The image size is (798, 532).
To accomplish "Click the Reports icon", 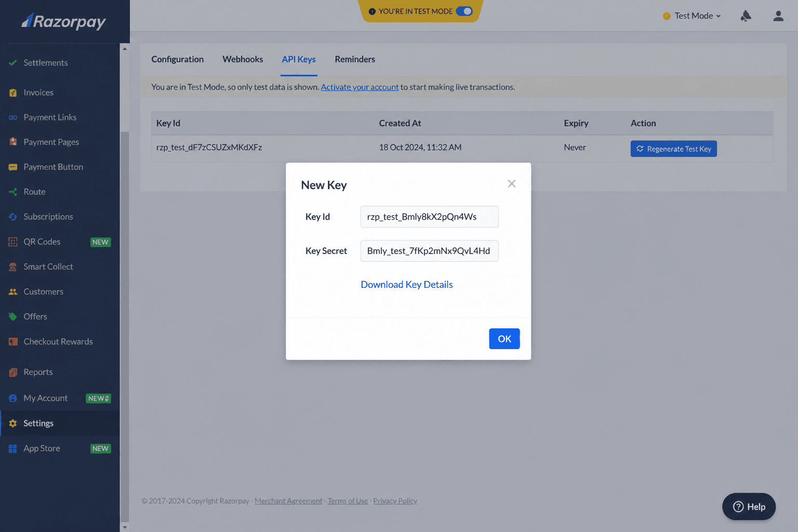I will coord(13,372).
